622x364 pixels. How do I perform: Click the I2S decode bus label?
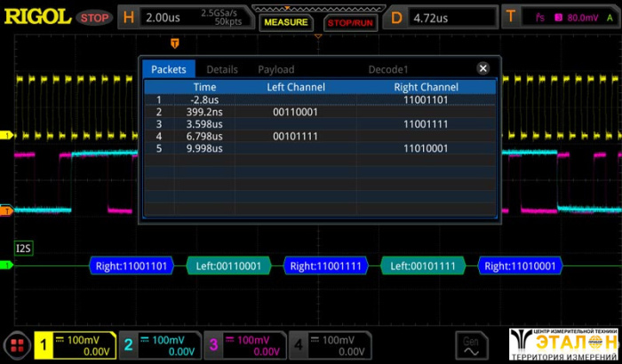pyautogui.click(x=22, y=248)
